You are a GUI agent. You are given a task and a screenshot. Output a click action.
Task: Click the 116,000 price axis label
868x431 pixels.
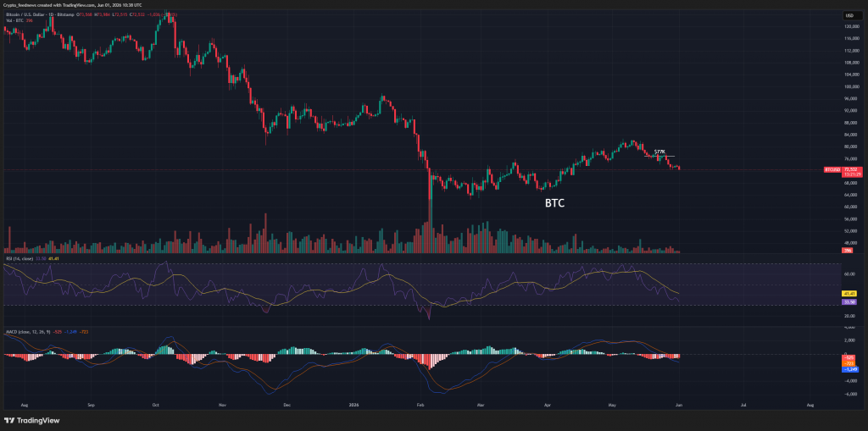tap(851, 39)
